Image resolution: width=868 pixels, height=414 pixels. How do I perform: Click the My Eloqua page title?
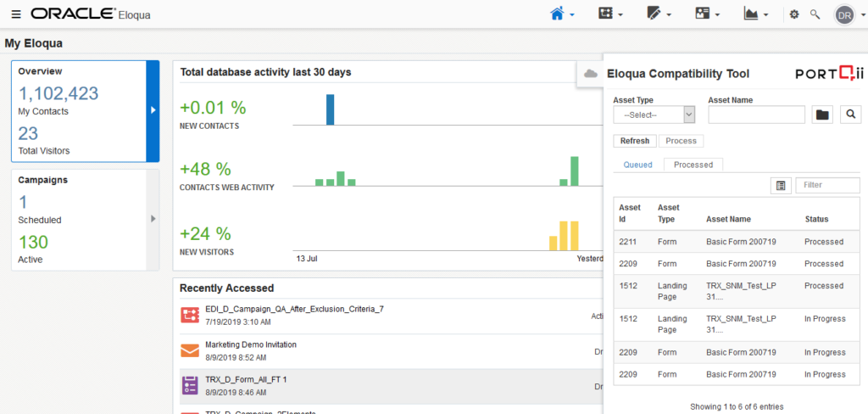34,42
